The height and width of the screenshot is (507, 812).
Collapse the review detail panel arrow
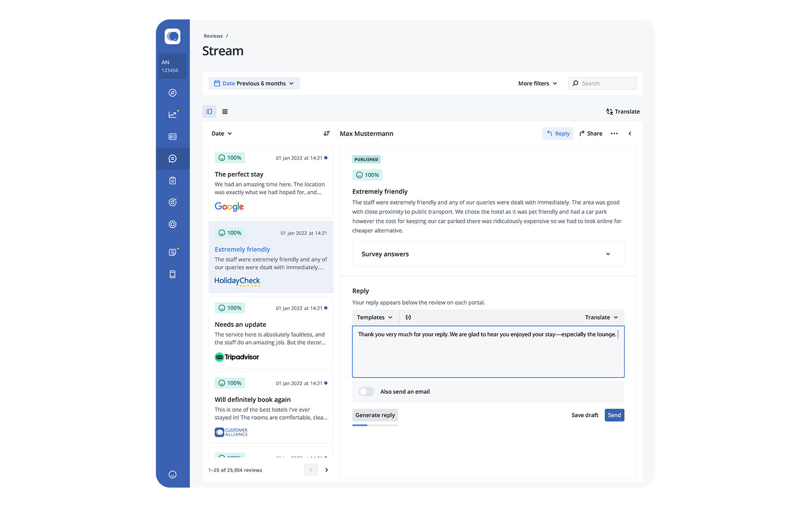point(630,134)
